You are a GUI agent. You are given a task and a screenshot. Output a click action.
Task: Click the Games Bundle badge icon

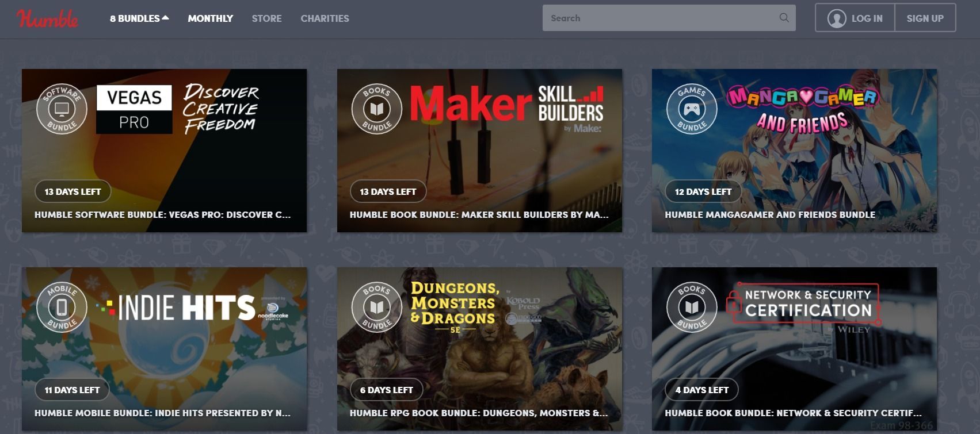tap(692, 109)
